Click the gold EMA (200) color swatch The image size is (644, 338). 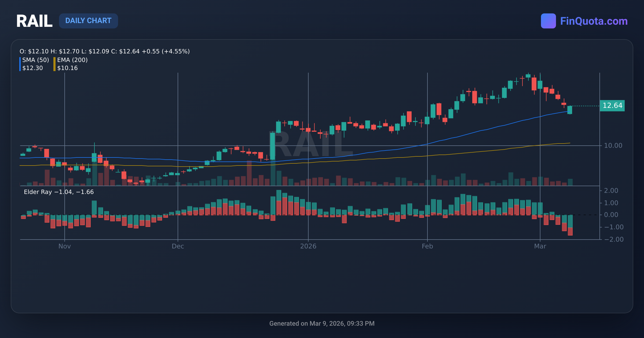pos(54,64)
